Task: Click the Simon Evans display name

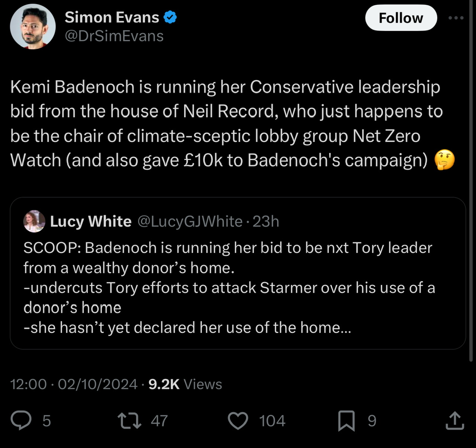Action: [112, 17]
